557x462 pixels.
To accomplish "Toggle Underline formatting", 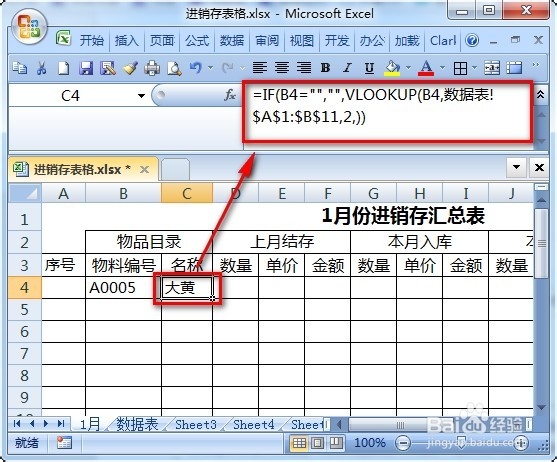I will (369, 67).
